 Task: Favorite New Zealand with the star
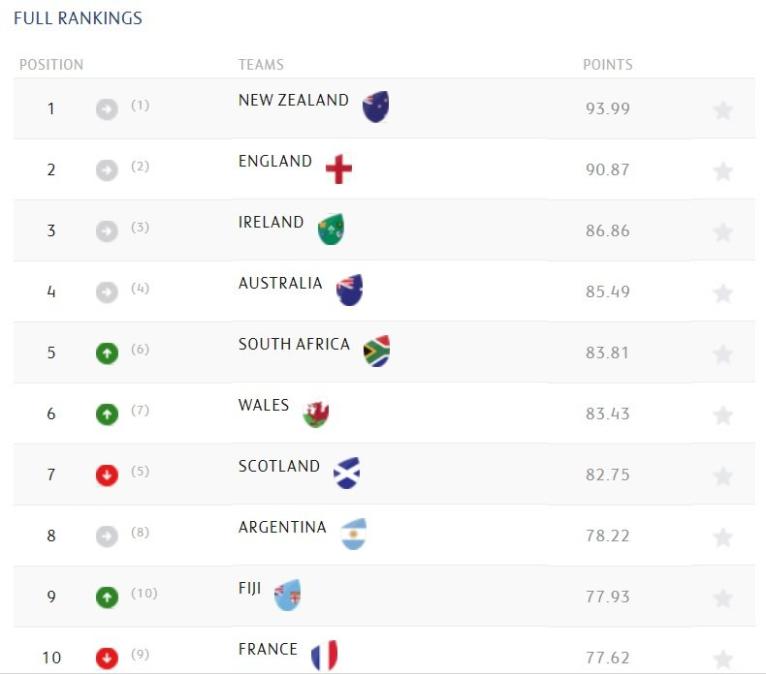pos(723,110)
